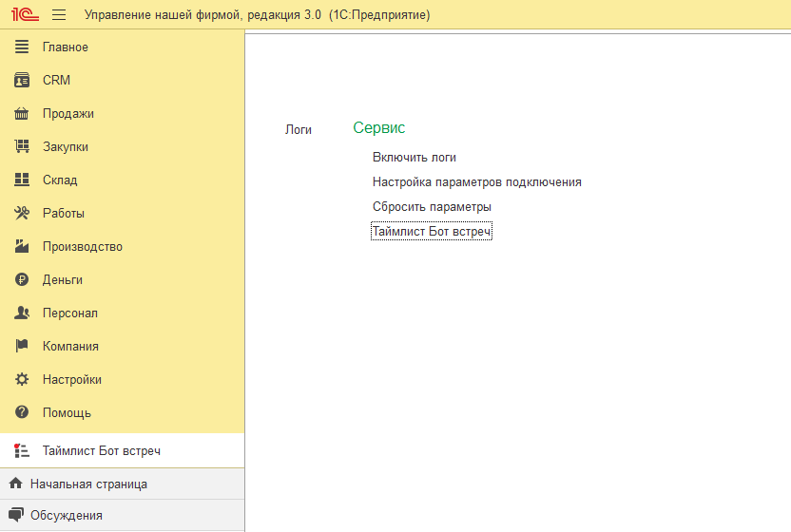
Task: Click the Производство factory icon
Action: pyautogui.click(x=22, y=247)
